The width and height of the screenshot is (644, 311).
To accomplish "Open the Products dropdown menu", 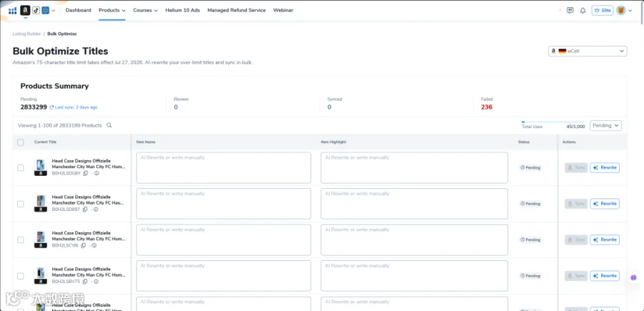I will [x=112, y=10].
